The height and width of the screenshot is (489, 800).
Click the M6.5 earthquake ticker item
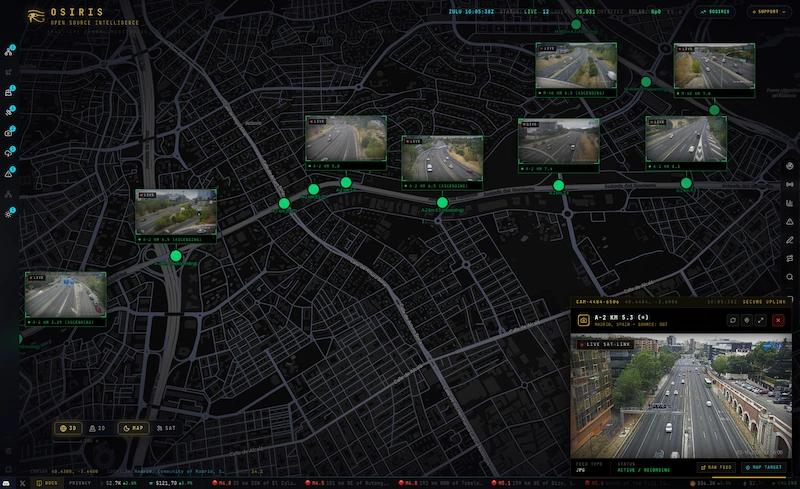(x=348, y=483)
